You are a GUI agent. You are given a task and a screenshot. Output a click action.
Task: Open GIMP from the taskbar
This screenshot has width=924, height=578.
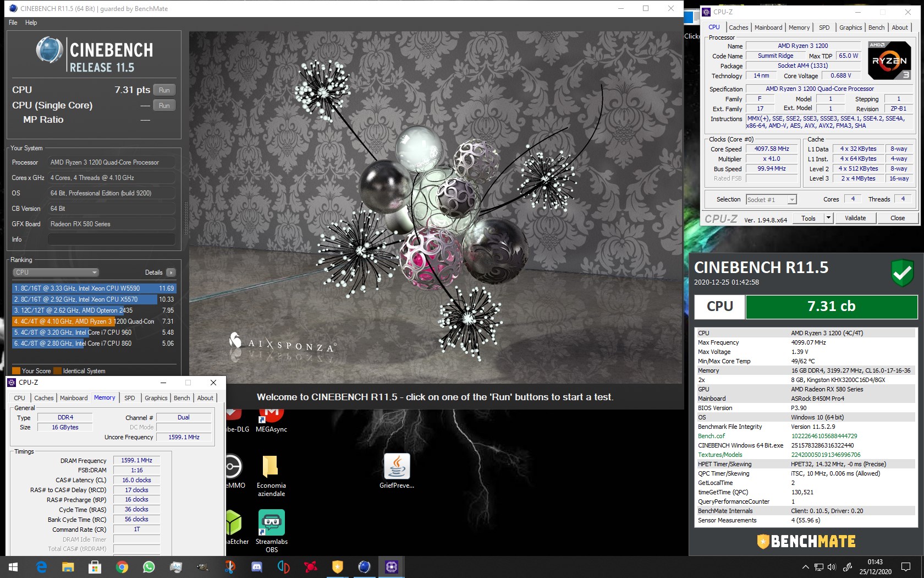click(202, 567)
